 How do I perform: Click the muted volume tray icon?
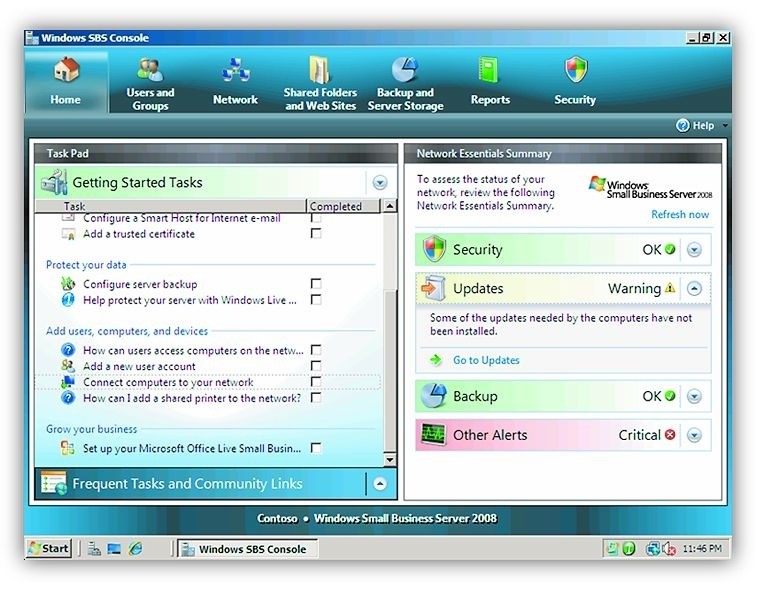(x=669, y=549)
